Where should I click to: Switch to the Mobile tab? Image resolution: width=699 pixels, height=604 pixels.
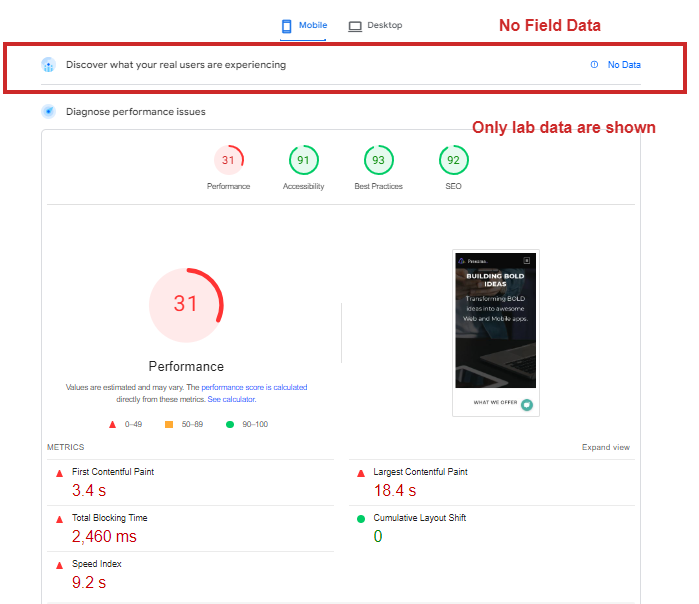[304, 26]
